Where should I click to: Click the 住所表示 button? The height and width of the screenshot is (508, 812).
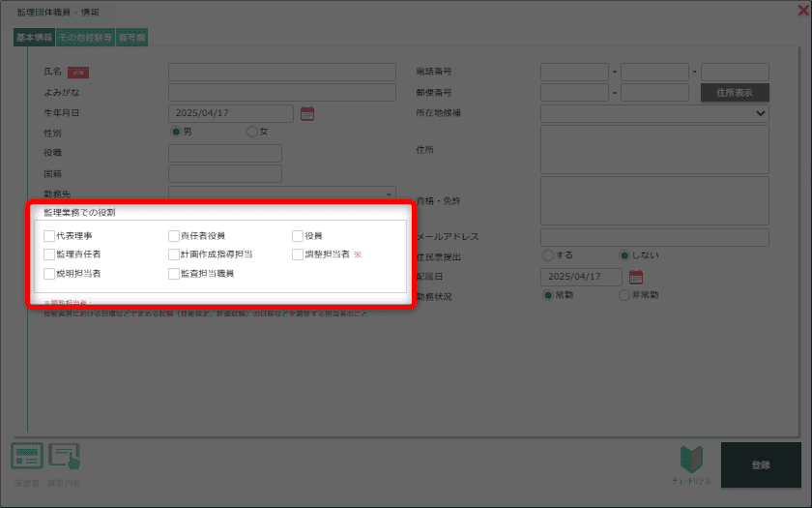pos(735,93)
